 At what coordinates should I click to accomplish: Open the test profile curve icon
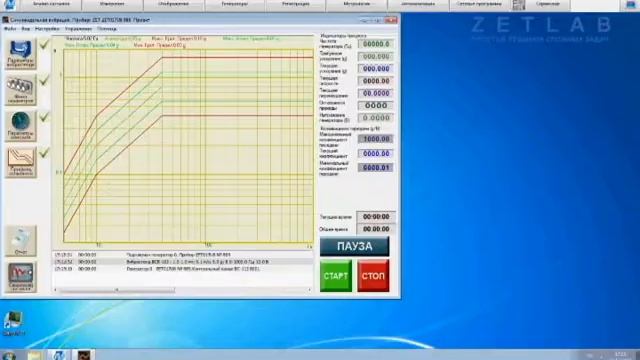click(x=20, y=162)
